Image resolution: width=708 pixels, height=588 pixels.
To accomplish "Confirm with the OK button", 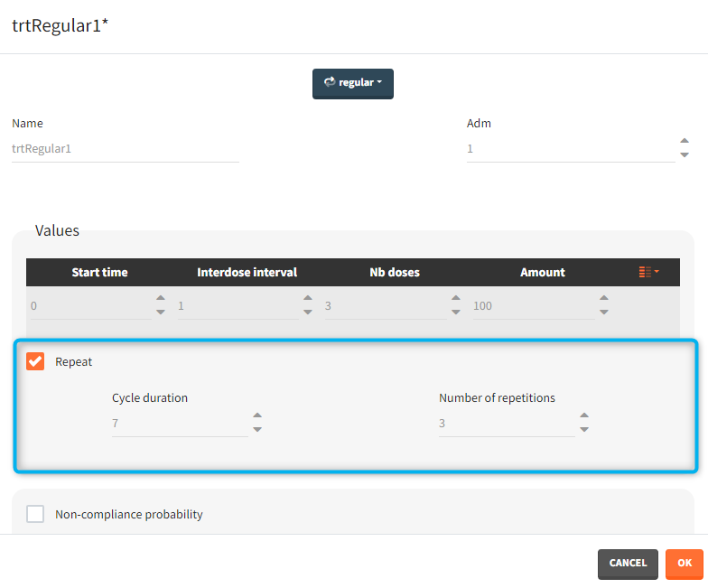I will tap(685, 564).
